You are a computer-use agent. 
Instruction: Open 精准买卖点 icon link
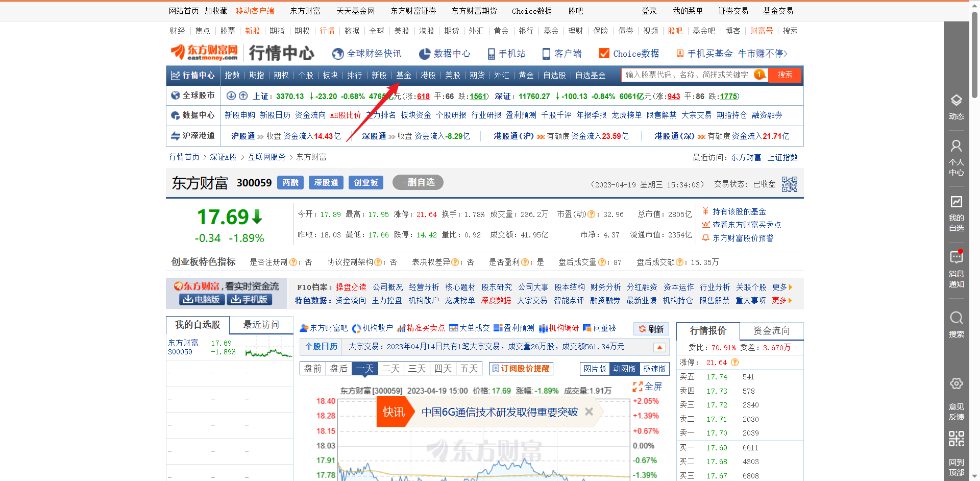point(421,328)
